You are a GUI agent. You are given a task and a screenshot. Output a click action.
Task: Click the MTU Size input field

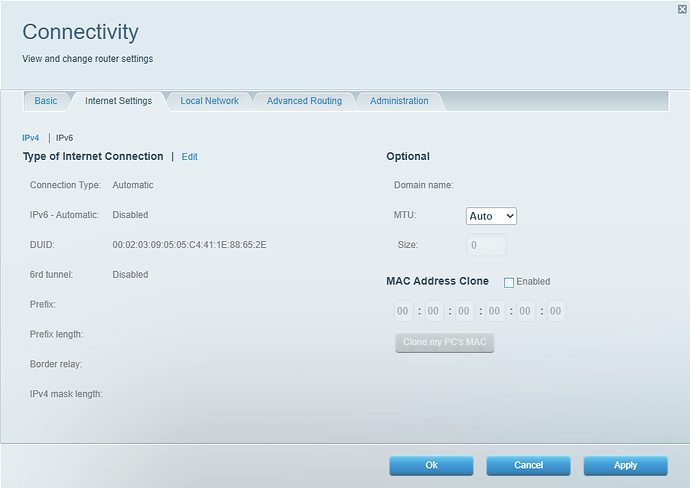486,245
